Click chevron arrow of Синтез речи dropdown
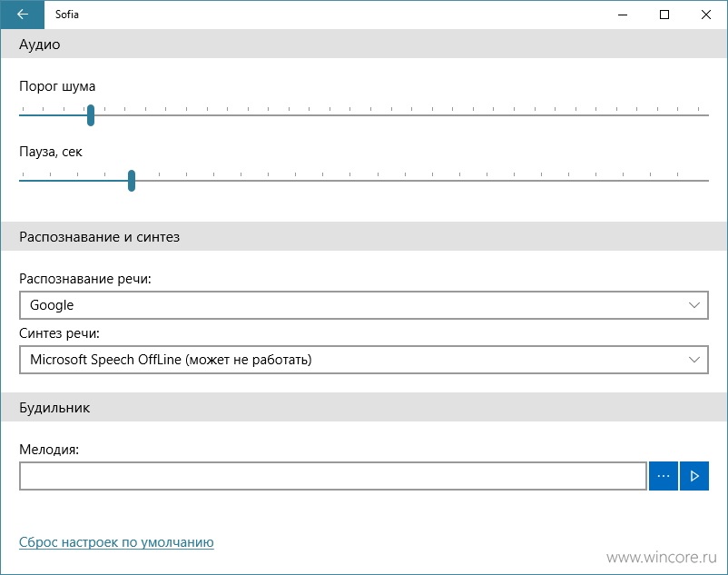728x575 pixels. pyautogui.click(x=694, y=360)
